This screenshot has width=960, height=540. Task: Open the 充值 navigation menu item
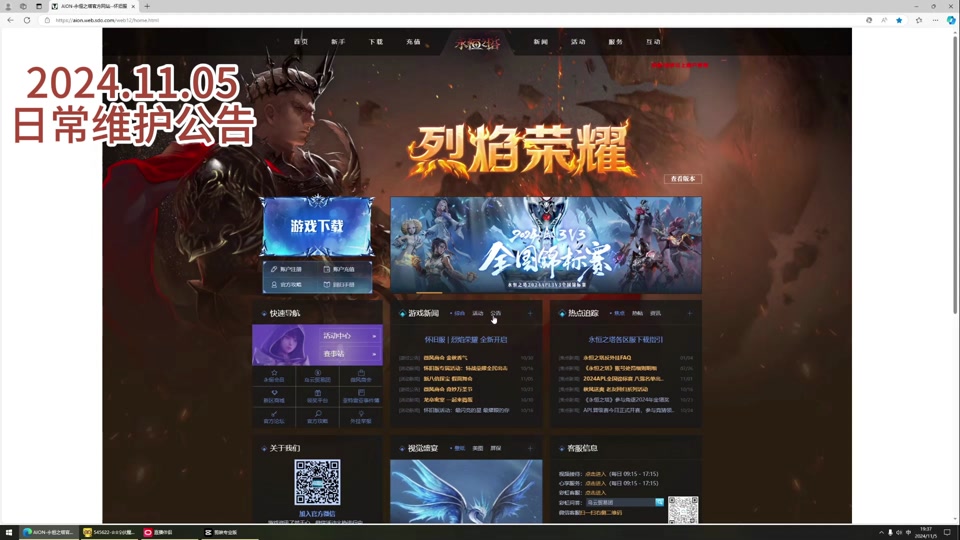coord(413,42)
